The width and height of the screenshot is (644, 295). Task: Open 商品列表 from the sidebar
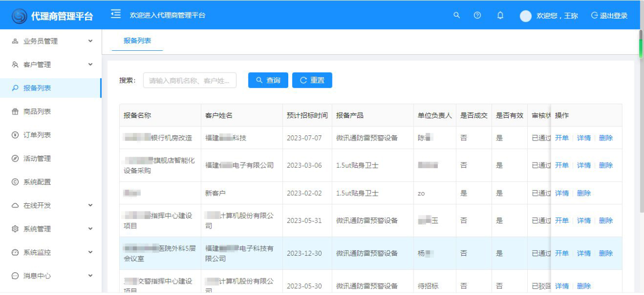coord(37,111)
